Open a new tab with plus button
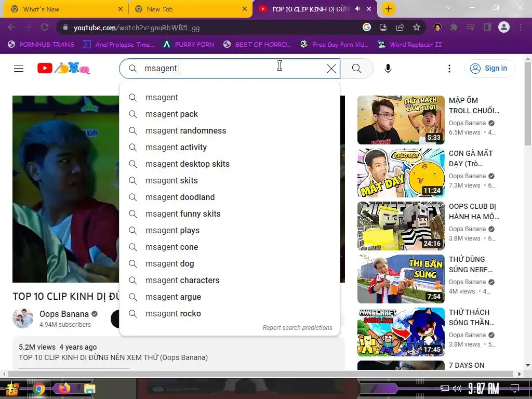Screen dimensions: 532x399 389,9
